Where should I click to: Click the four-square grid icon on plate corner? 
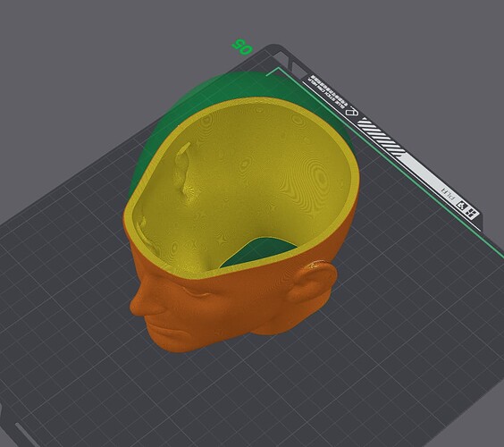(472, 213)
